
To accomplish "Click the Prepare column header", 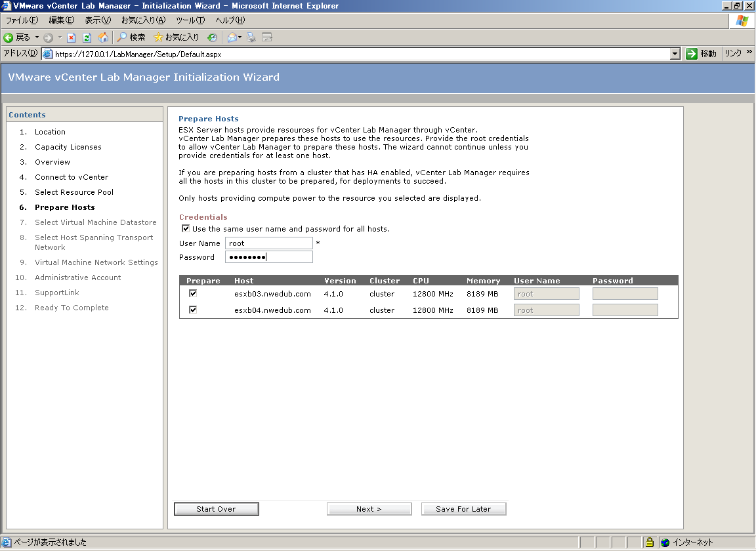I will tap(203, 281).
